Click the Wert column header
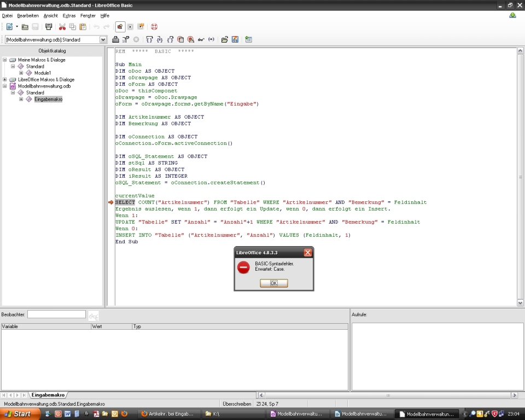Image resolution: width=525 pixels, height=420 pixels. coord(112,326)
